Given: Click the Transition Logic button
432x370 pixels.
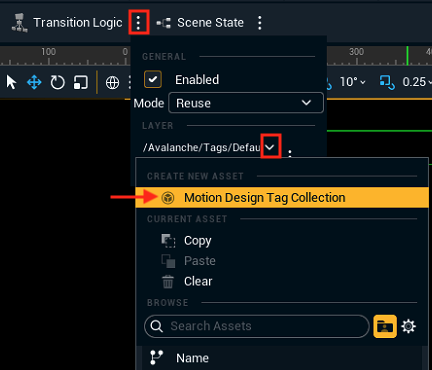Looking at the screenshot, I should (x=67, y=23).
